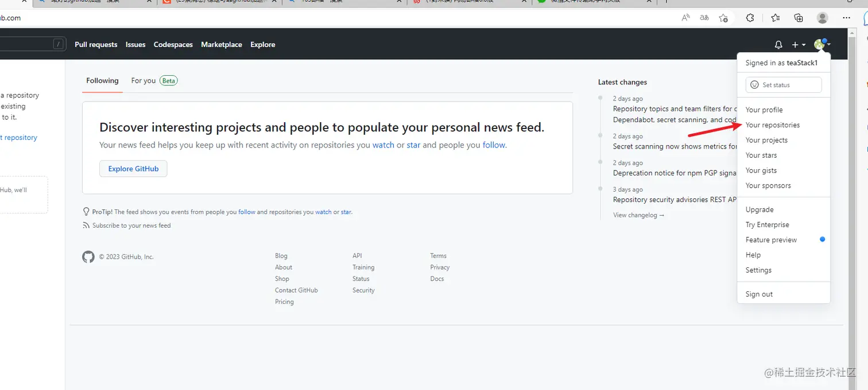The image size is (868, 390).
Task: Open Codespaces in the header
Action: [173, 45]
